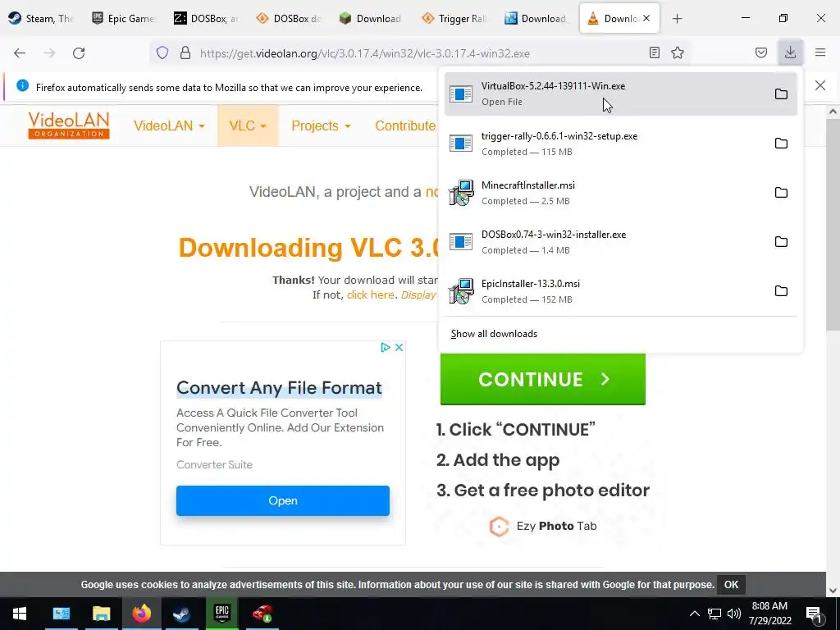The image size is (840, 630).
Task: Expand the Projects navigation dropdown
Action: point(321,126)
